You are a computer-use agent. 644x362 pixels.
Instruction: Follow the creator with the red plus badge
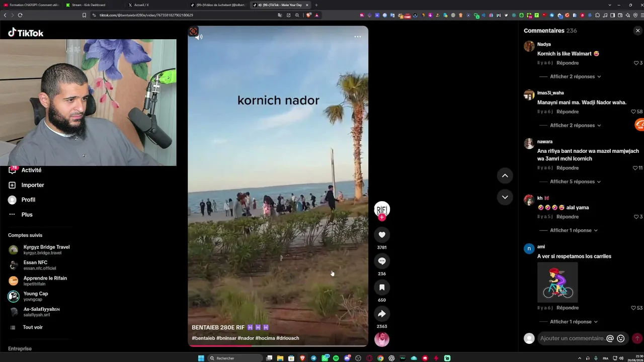click(x=382, y=217)
